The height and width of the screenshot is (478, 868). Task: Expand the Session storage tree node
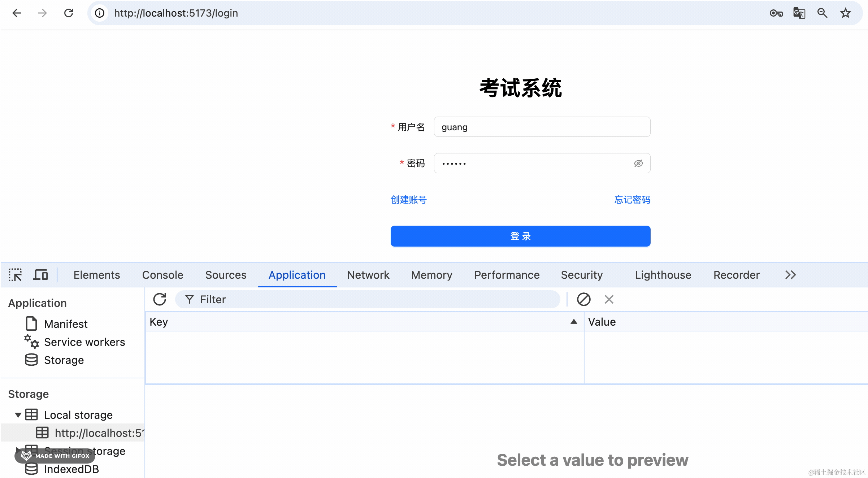(17, 450)
